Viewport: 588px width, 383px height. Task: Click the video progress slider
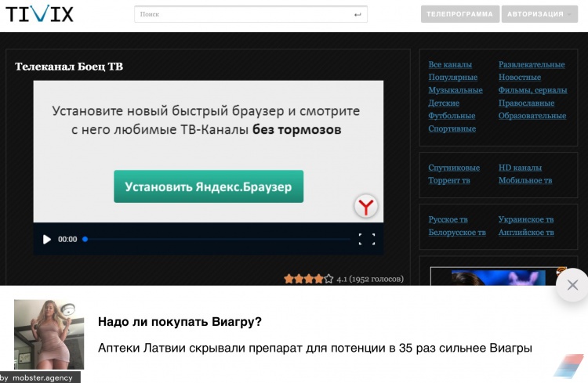point(216,239)
